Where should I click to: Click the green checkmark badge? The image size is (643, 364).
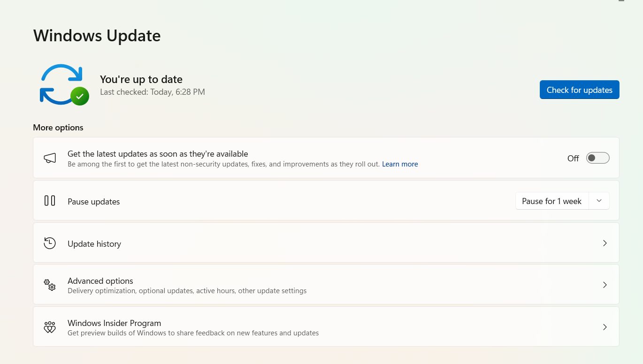pos(80,96)
